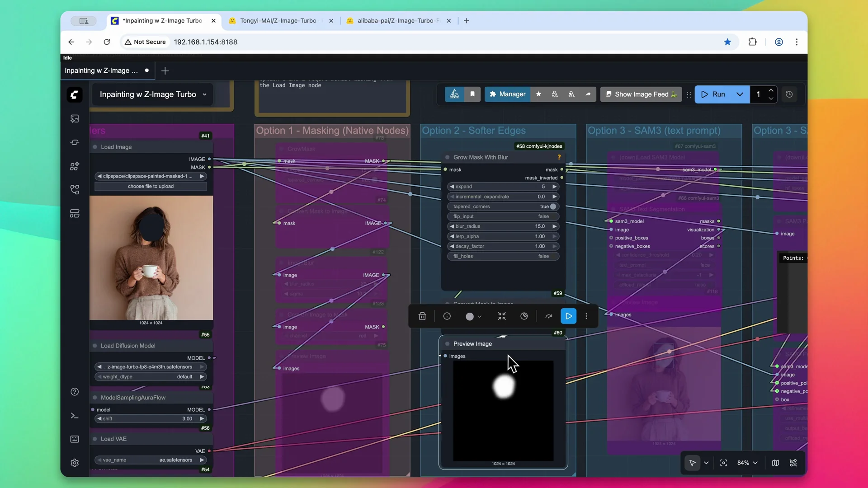The height and width of the screenshot is (488, 868).
Task: Open the Templates sidebar panel
Action: pyautogui.click(x=75, y=214)
